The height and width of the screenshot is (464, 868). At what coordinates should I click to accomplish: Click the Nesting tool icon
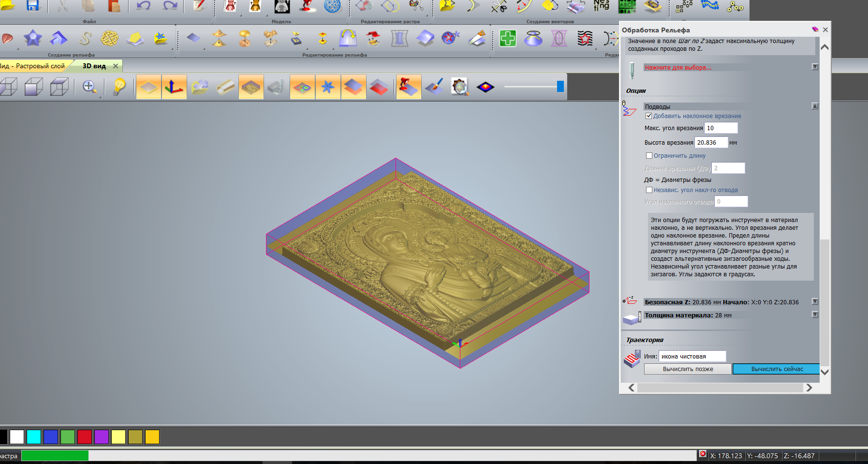pos(601,6)
